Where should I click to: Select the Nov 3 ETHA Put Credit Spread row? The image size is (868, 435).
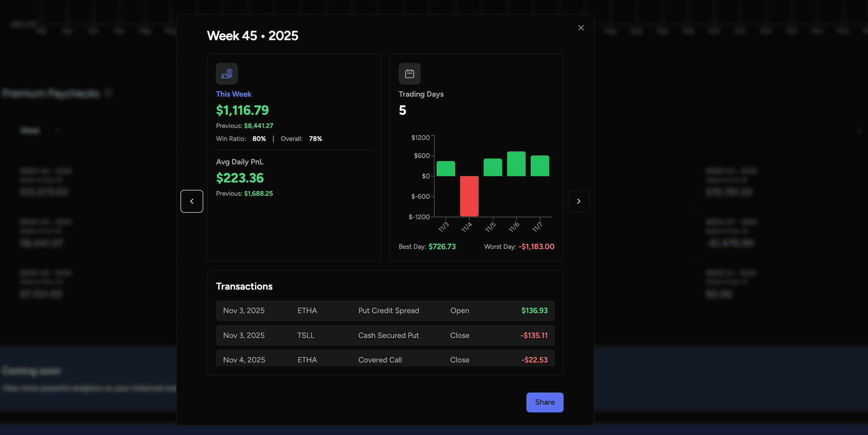[385, 310]
